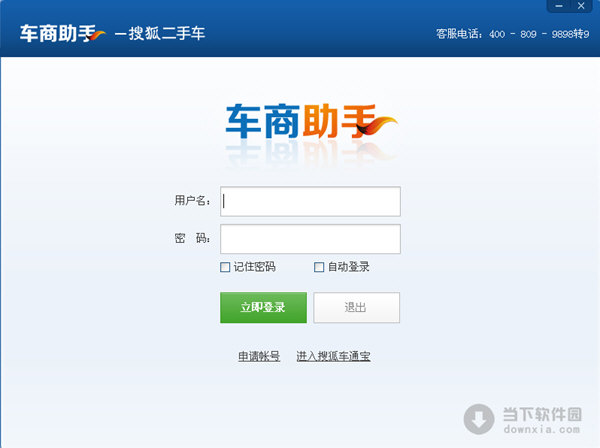Viewport: 600px width, 448px height.
Task: Click the green 立即登录 button
Action: coord(263,308)
